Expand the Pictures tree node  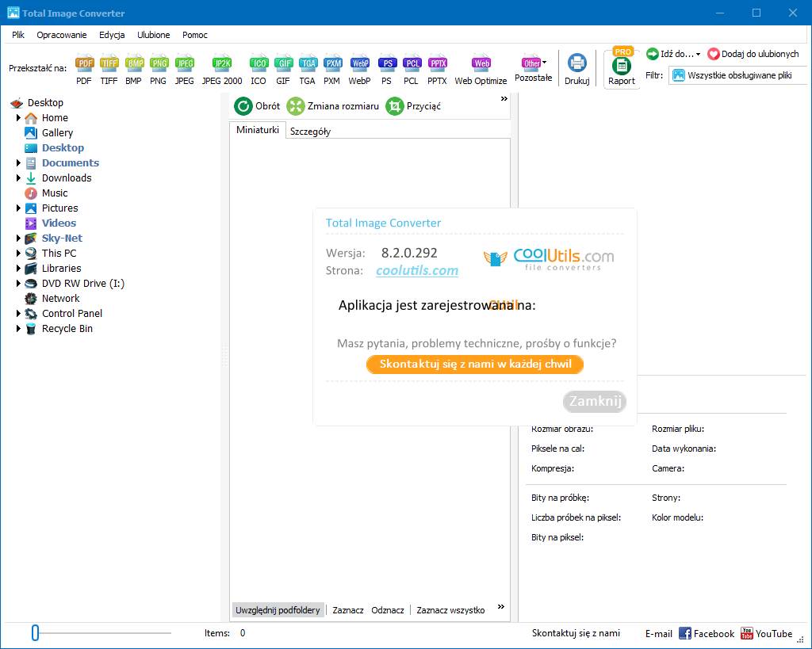tap(19, 208)
